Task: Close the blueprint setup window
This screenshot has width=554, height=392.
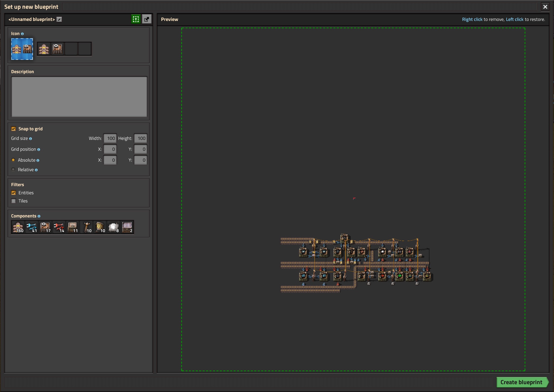Action: (x=545, y=7)
